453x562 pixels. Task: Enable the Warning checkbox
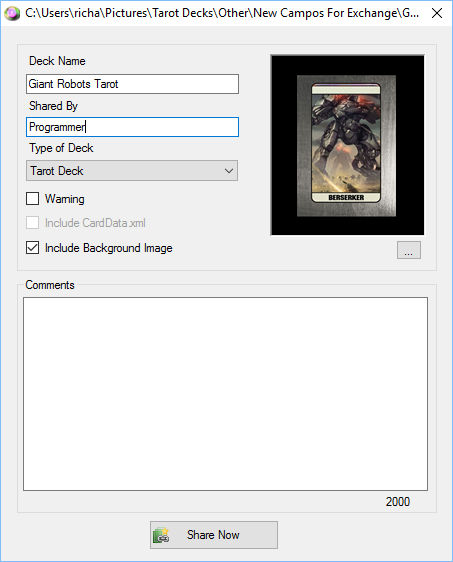[x=33, y=199]
